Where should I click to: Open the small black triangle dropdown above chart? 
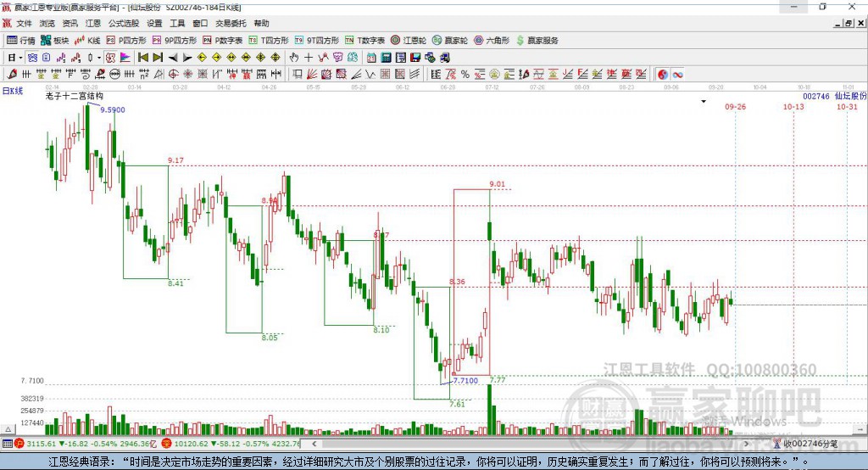[704, 102]
